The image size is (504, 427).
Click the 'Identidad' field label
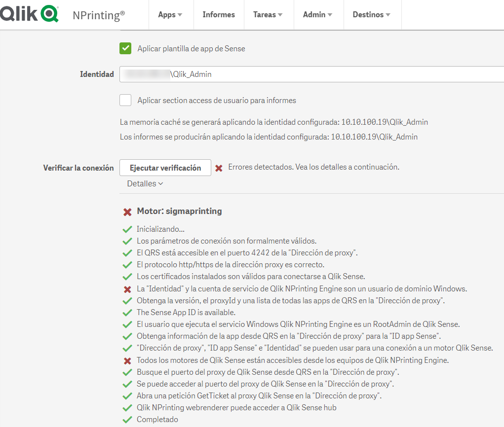point(97,74)
